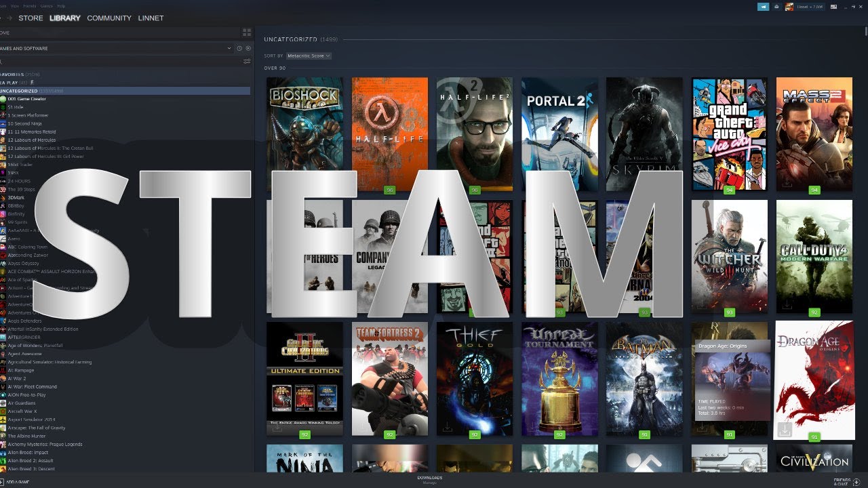The image size is (868, 488).
Task: Open the View menu
Action: coord(15,5)
